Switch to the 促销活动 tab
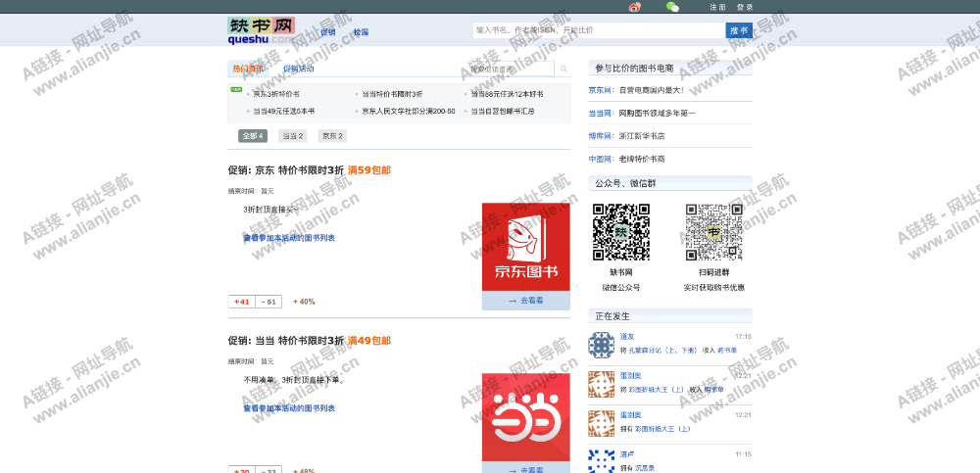The image size is (980, 473). point(298,69)
